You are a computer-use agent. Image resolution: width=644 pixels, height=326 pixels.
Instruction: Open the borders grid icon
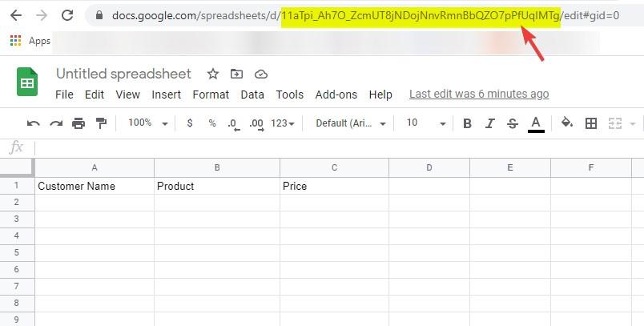pyautogui.click(x=591, y=123)
